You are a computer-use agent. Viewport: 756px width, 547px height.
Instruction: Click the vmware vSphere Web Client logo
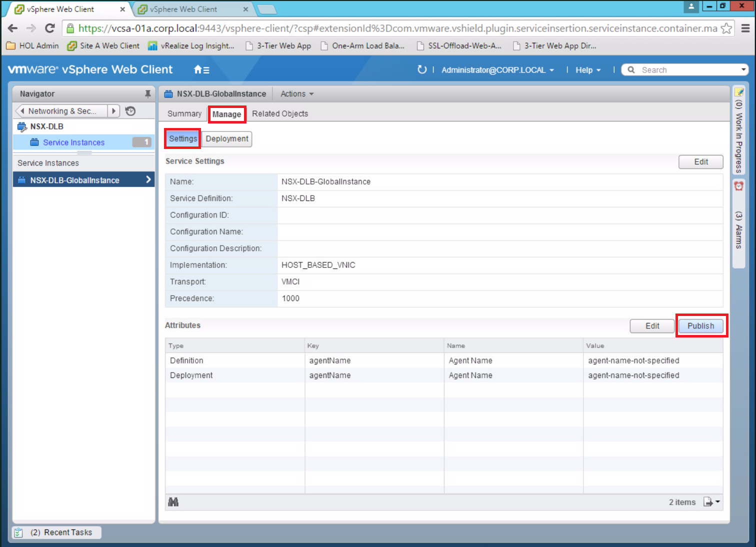click(x=90, y=69)
